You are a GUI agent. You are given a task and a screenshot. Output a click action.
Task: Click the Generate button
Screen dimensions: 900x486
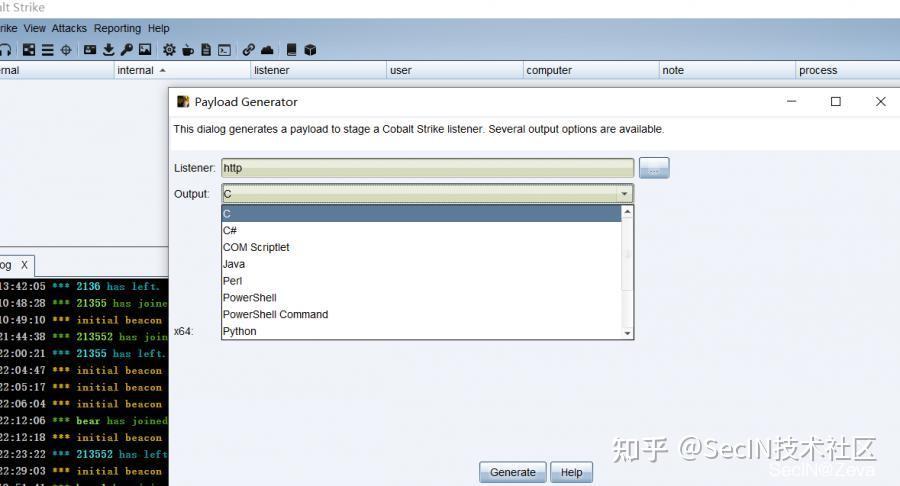pyautogui.click(x=513, y=472)
